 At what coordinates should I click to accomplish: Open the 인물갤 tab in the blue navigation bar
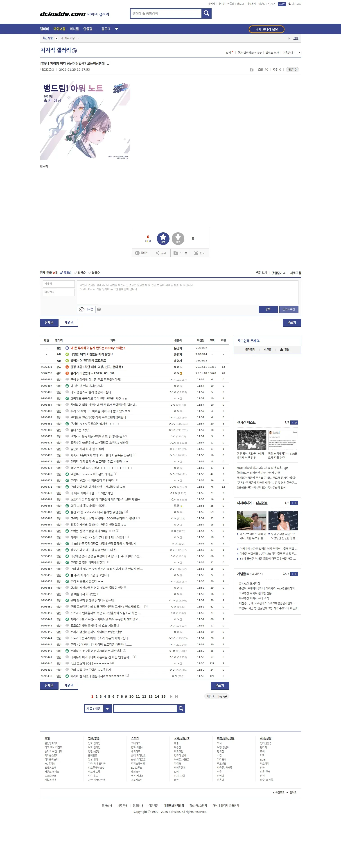88,29
